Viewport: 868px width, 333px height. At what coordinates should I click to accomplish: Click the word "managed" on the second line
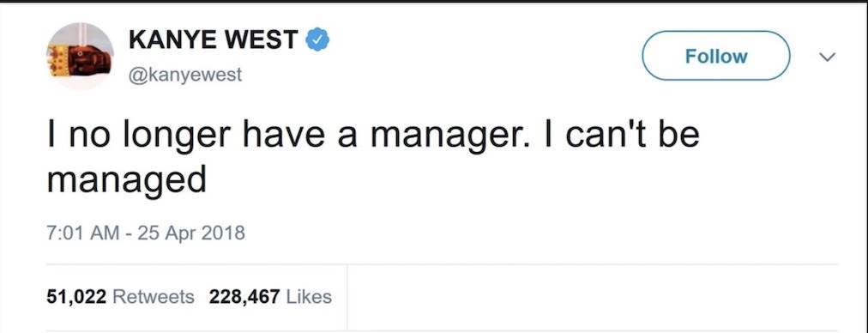tap(127, 180)
